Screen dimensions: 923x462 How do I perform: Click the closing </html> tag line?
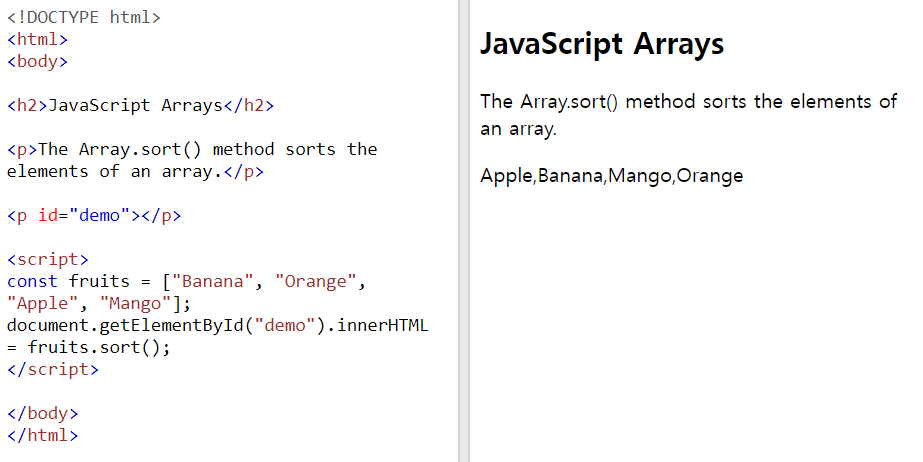tap(42, 436)
